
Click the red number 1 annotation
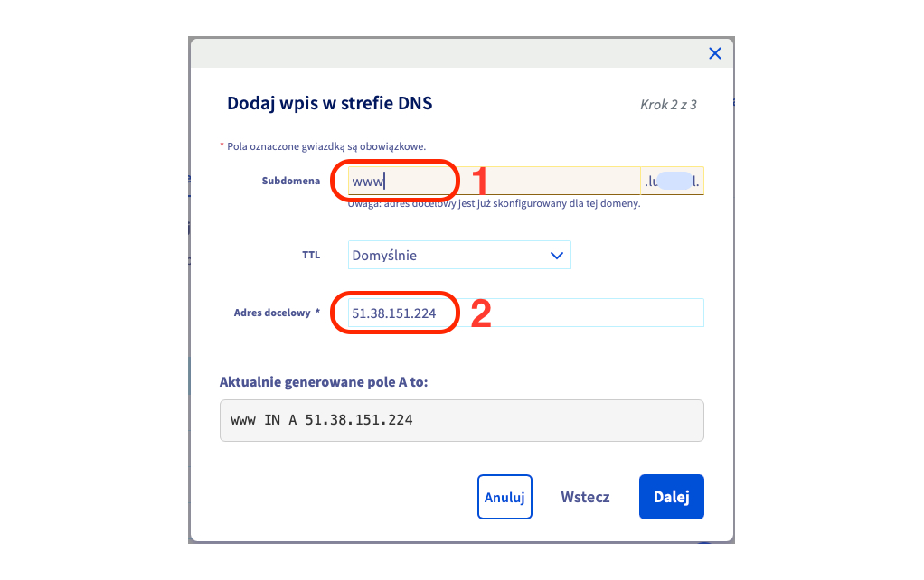pyautogui.click(x=480, y=182)
